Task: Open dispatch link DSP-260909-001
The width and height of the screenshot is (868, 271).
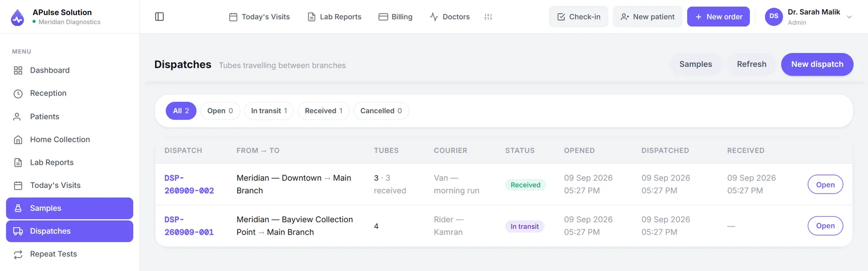Action: (189, 226)
